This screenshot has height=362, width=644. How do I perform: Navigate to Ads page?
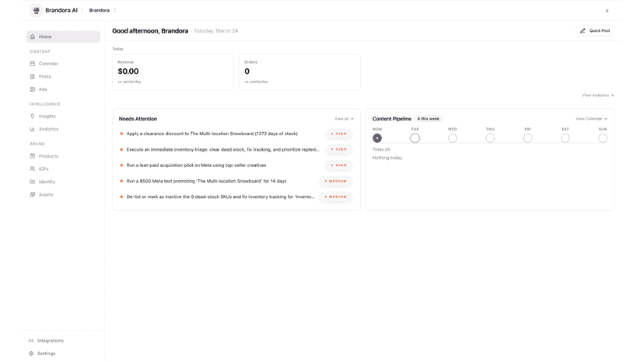(x=63, y=89)
